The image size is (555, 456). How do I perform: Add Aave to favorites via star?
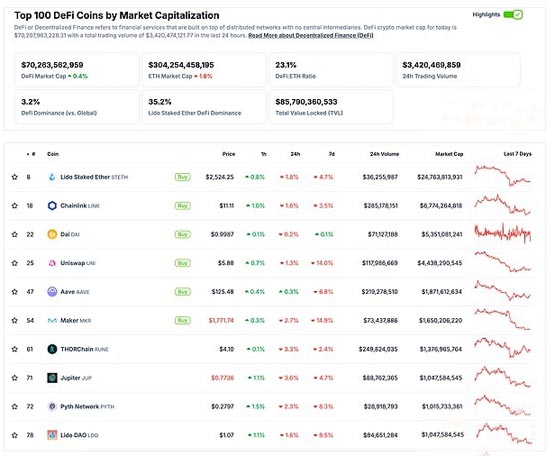coord(15,292)
